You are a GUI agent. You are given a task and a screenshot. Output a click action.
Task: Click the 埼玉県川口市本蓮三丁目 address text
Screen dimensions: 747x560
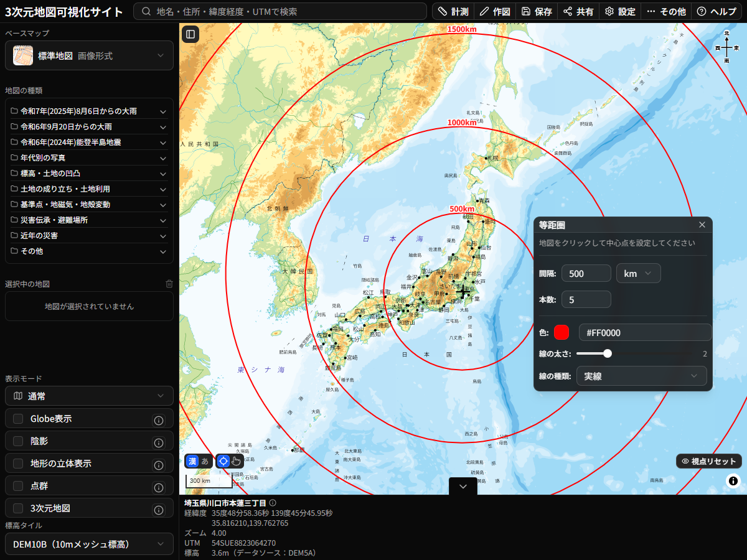(x=225, y=502)
